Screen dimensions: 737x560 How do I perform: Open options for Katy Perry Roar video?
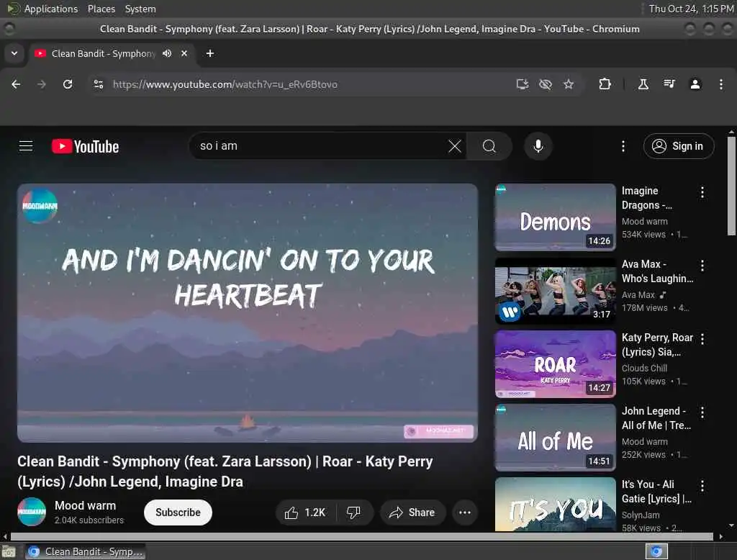coord(702,339)
